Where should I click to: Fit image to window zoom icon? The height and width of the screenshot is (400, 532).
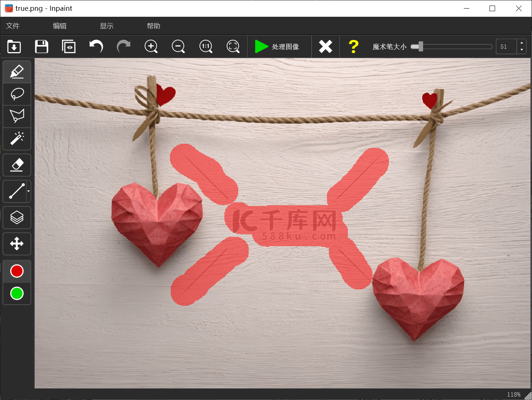pos(233,47)
